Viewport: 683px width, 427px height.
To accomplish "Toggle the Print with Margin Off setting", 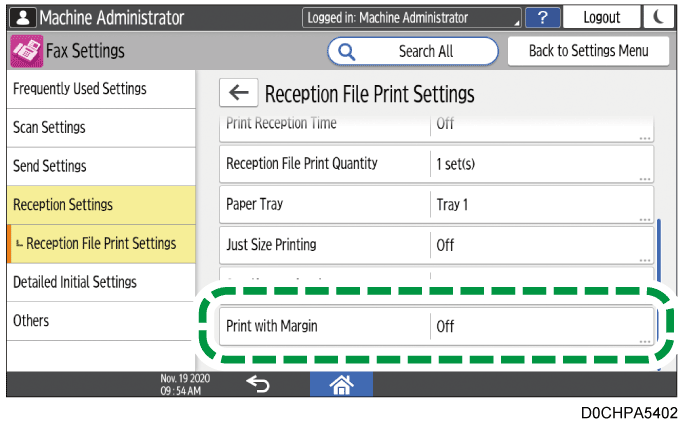I will [542, 326].
